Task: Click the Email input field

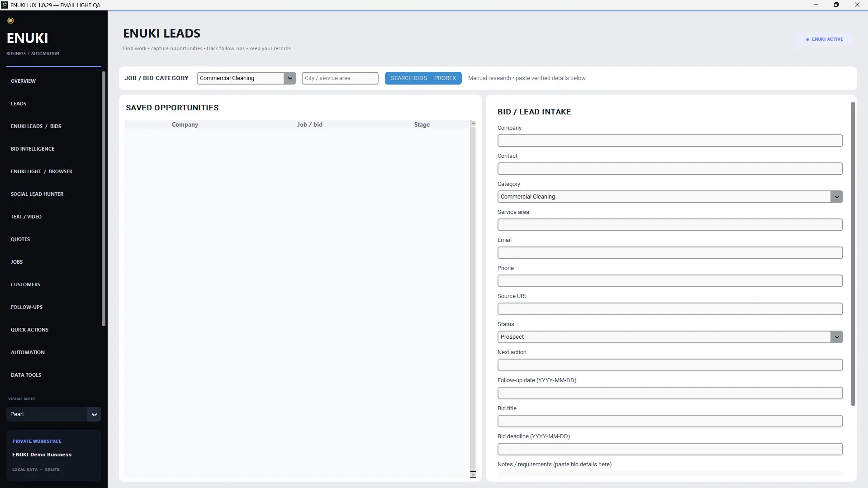Action: point(670,253)
